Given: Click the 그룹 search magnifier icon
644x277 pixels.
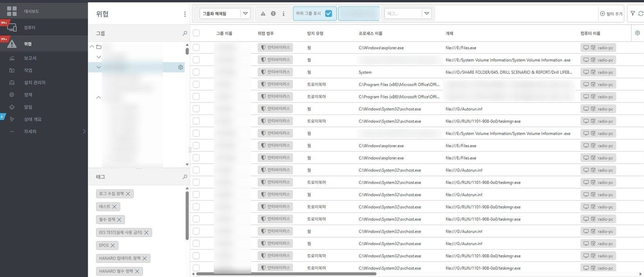Looking at the screenshot, I should (x=185, y=33).
